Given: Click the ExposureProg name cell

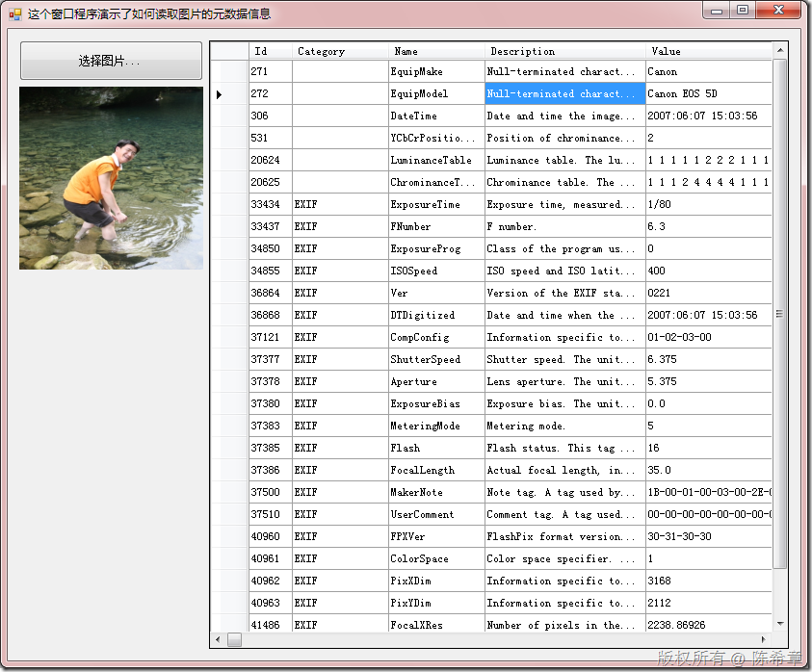Looking at the screenshot, I should (x=436, y=249).
